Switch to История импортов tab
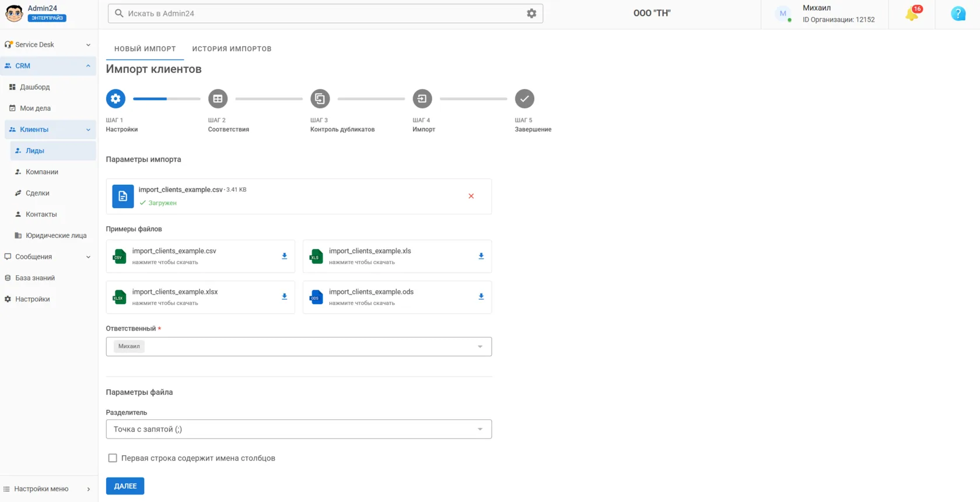 point(232,49)
